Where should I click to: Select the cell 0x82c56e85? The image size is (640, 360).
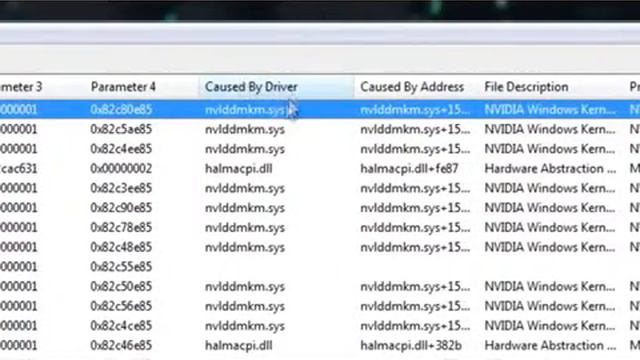[x=121, y=306]
